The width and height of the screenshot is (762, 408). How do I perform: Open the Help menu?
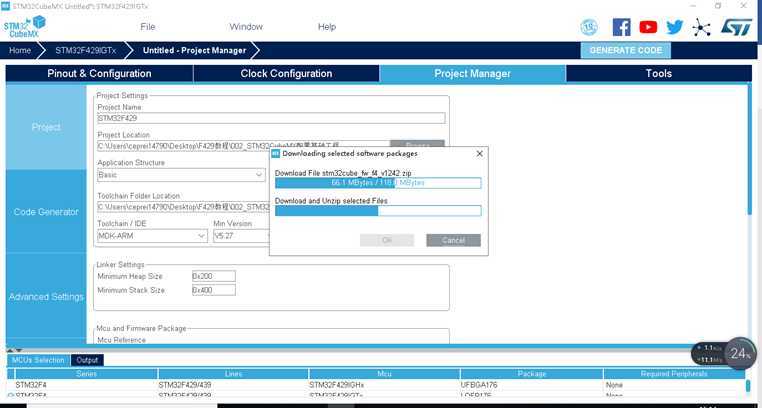327,27
